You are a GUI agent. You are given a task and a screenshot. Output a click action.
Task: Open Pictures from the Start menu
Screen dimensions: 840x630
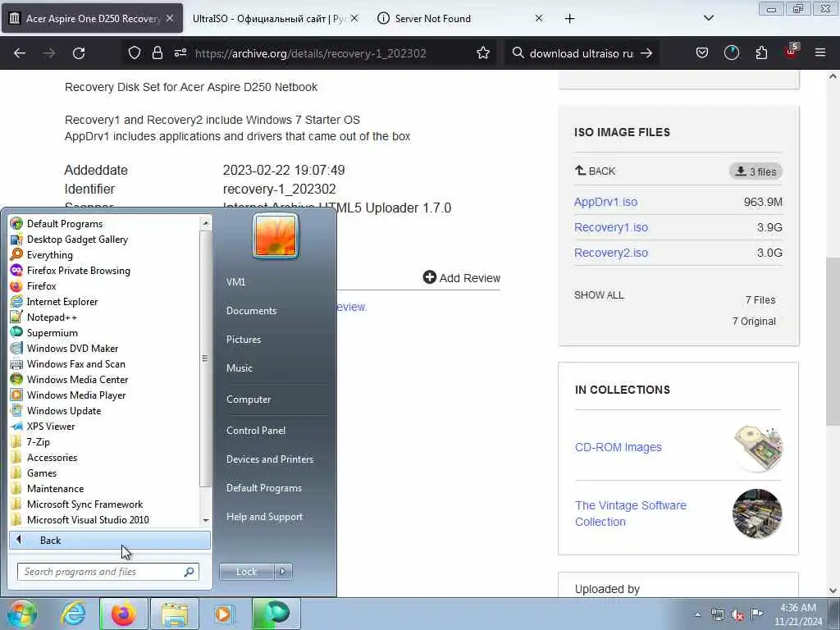point(243,340)
